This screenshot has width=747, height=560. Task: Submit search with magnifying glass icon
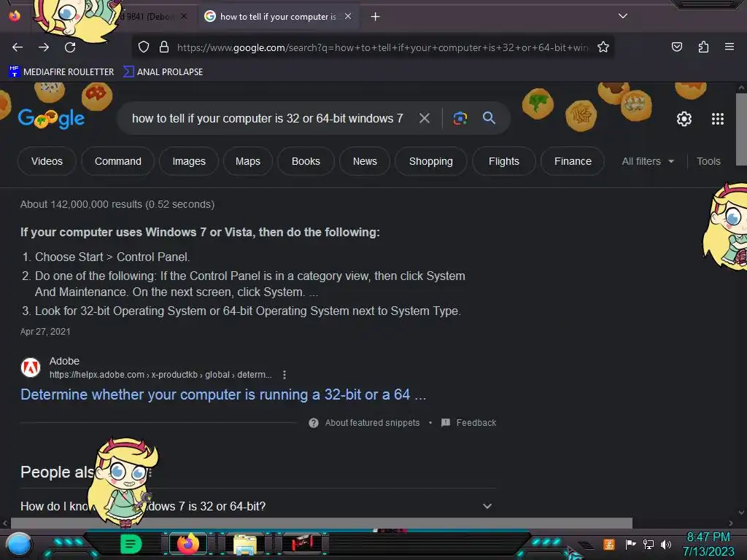(489, 117)
